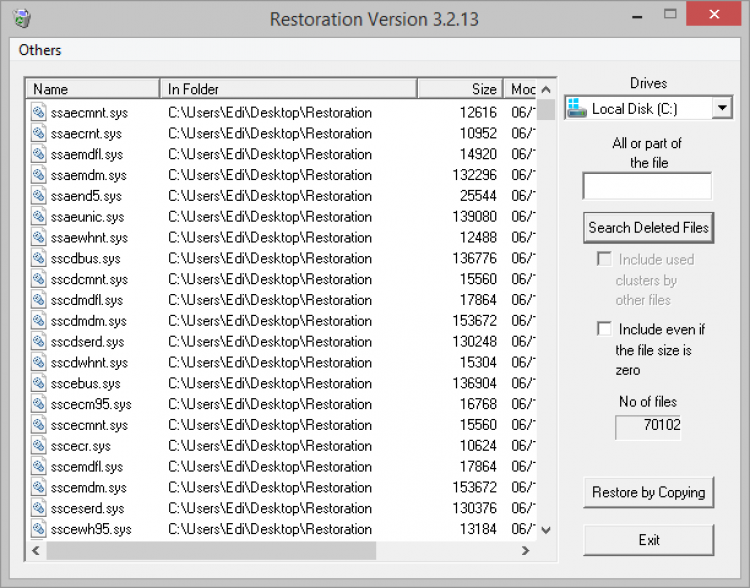Screen dimensions: 750x588
Task: Select the icon for ssaemdm.sys
Action: pyautogui.click(x=39, y=175)
